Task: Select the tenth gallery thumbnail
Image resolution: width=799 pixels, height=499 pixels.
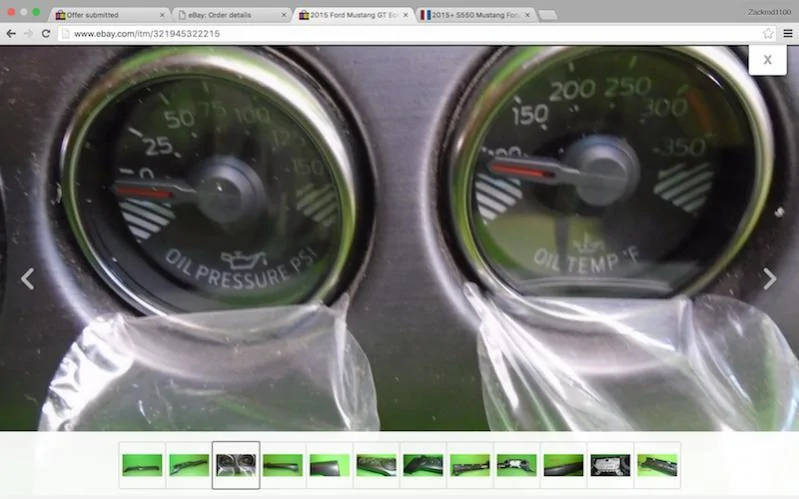Action: pos(564,465)
